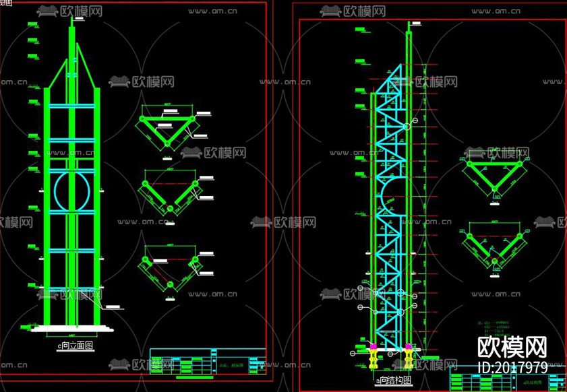Select the closed triangle section detail on left sheet
Screen dimensions: 567x392
pos(167,131)
